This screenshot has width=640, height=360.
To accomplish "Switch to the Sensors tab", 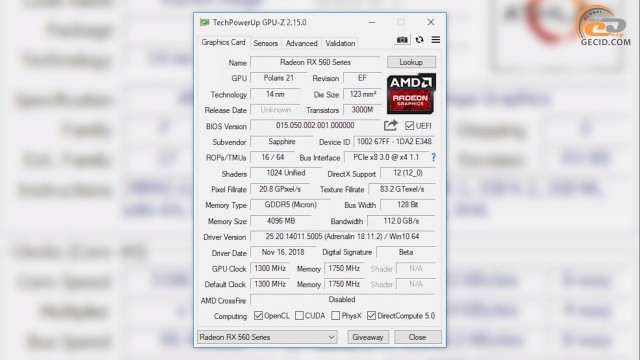I will tap(265, 43).
